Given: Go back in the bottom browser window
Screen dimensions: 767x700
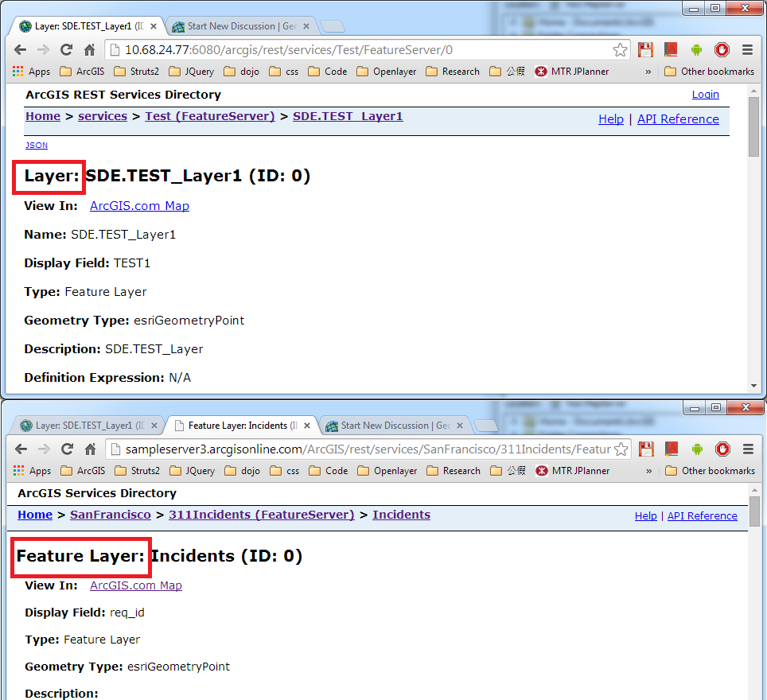Looking at the screenshot, I should pyautogui.click(x=21, y=449).
